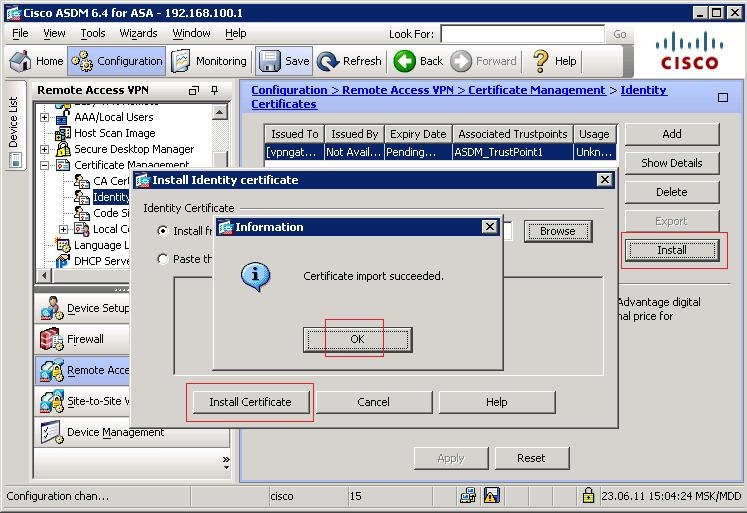The width and height of the screenshot is (747, 513).
Task: Pin the Remote Access VPN pane
Action: click(215, 90)
